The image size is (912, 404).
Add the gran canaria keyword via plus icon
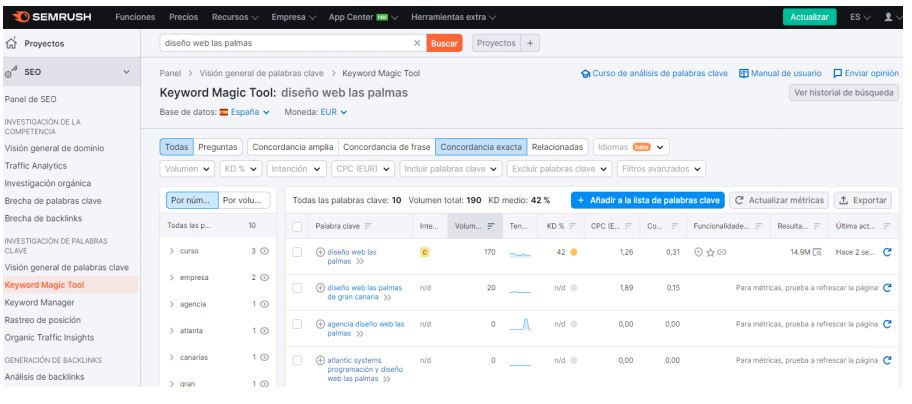pyautogui.click(x=320, y=288)
